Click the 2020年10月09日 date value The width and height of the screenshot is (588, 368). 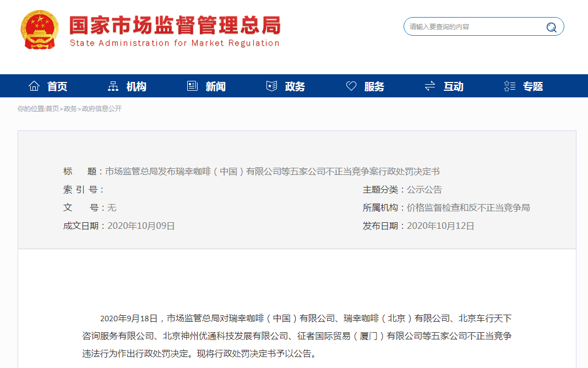coord(141,226)
